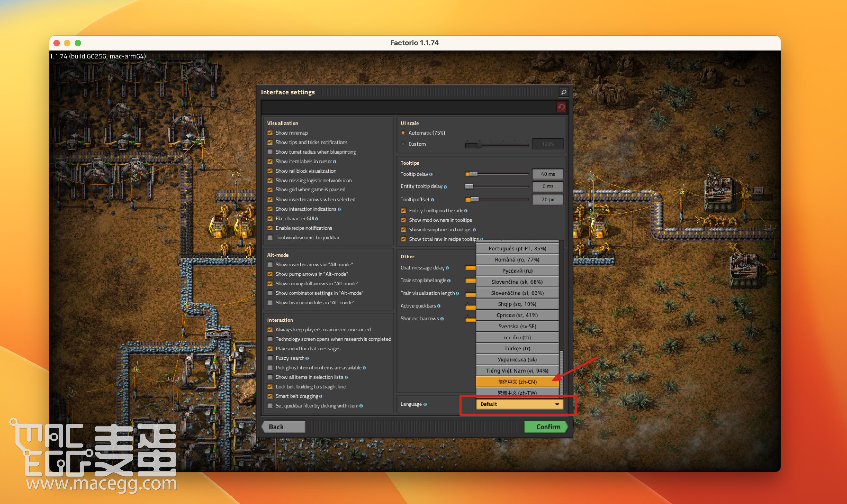The image size is (847, 504).
Task: Choose Română (ro, 77%) language
Action: point(517,260)
